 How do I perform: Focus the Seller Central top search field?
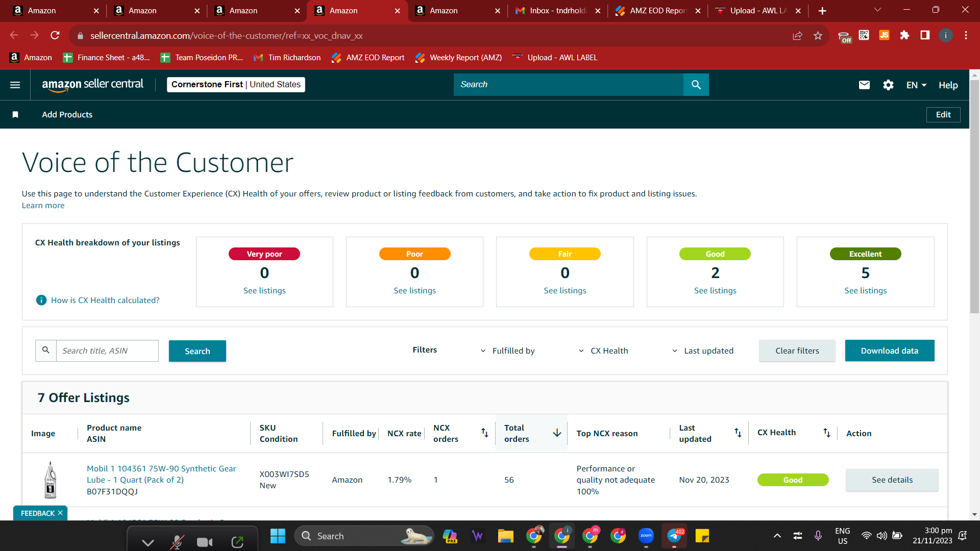pos(568,85)
